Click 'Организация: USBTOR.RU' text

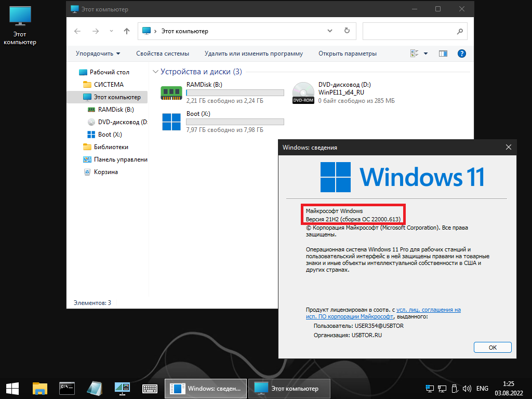click(x=348, y=335)
